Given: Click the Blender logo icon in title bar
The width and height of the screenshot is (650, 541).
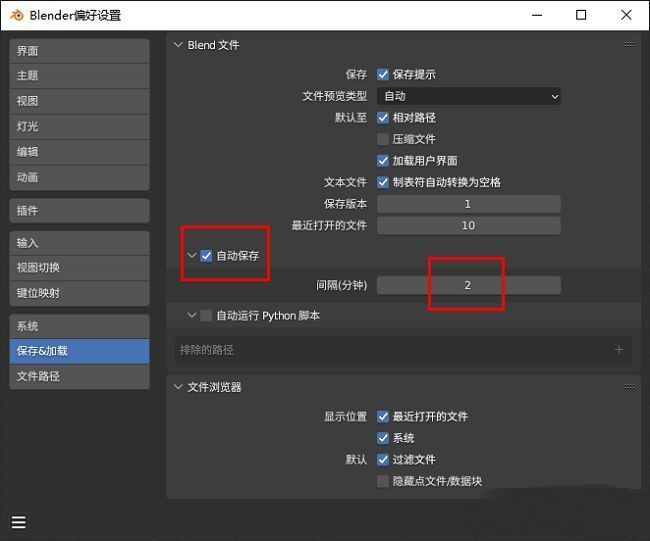Looking at the screenshot, I should pos(17,15).
